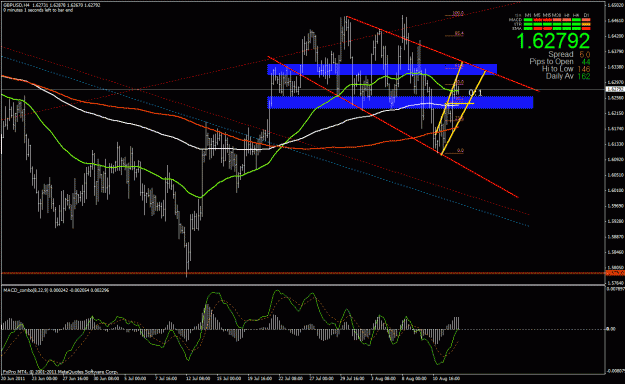Click the spread value 5.0
Viewport: 625px width, 384px height.
point(585,54)
